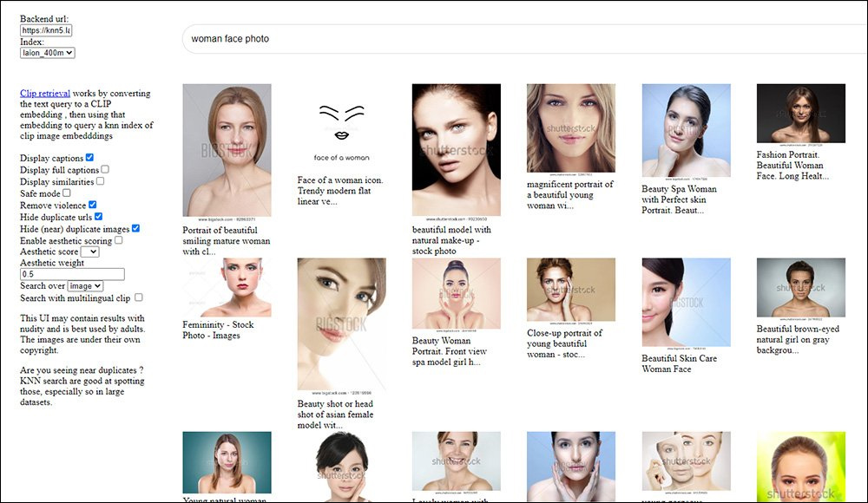Open the Index dropdown showing laion_400m
Screen dimensions: 868x503
coord(47,52)
